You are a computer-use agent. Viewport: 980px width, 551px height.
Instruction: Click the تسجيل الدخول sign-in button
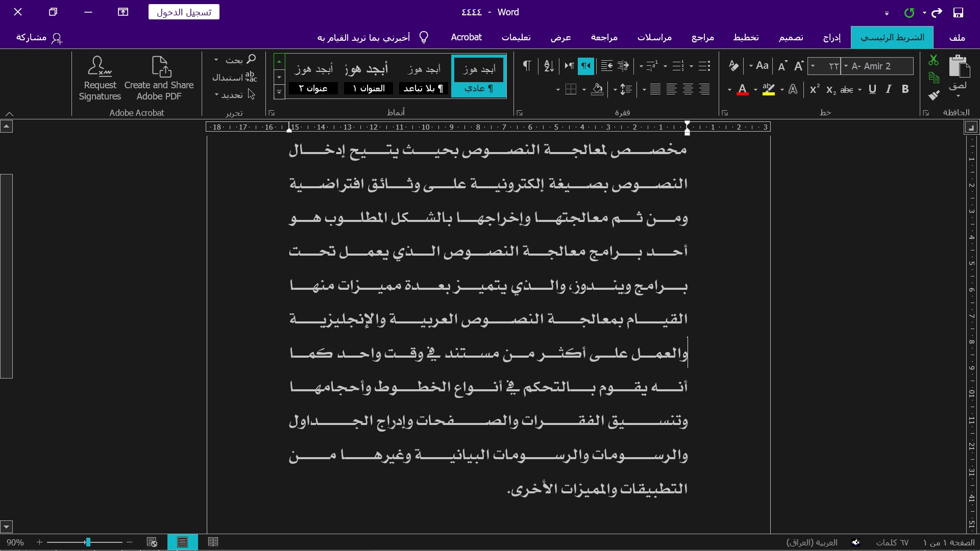pos(184,12)
